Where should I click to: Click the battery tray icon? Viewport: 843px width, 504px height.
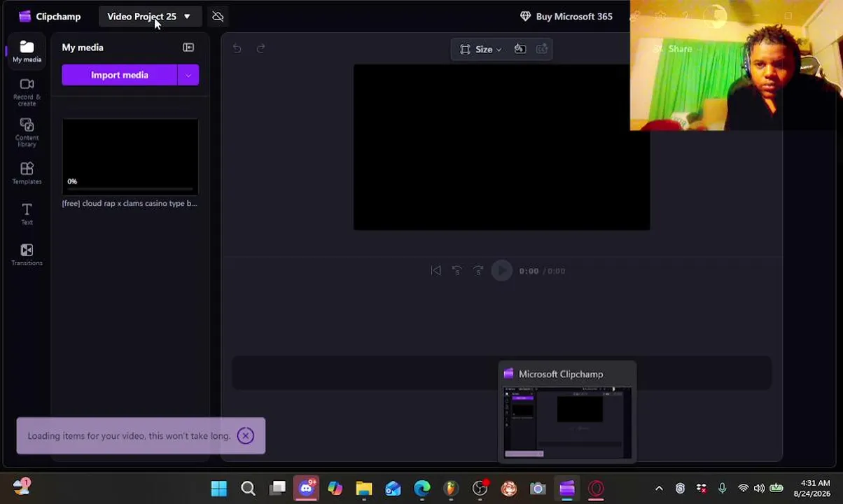click(x=776, y=489)
